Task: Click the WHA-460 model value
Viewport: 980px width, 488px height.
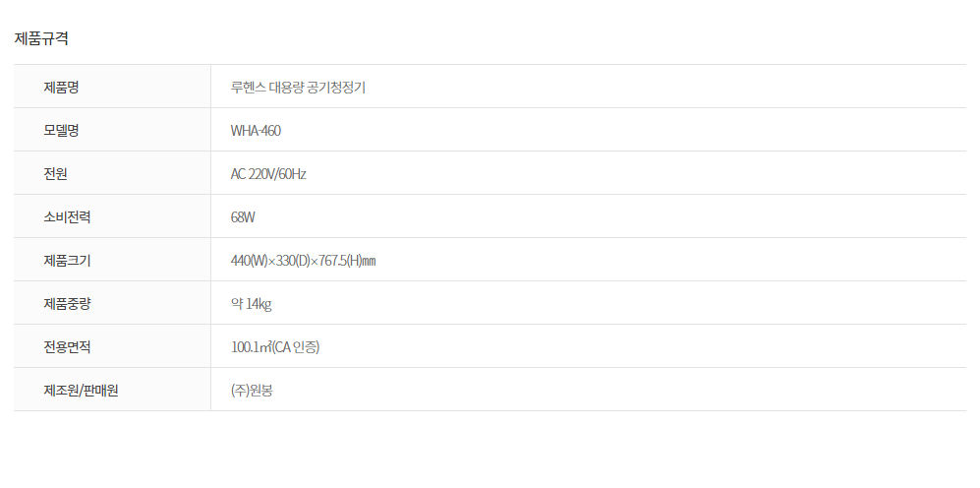Action: point(256,131)
